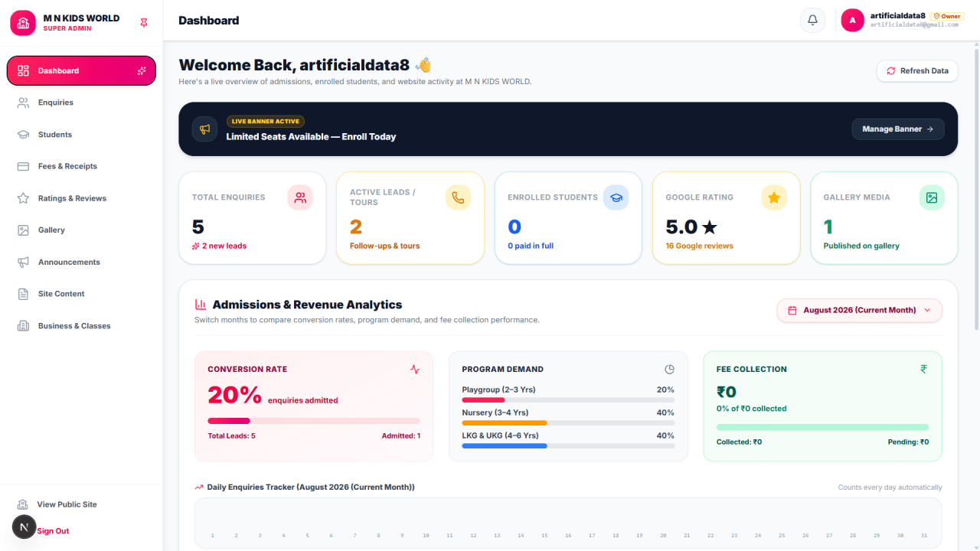Viewport: 980px width, 551px height.
Task: Click the Site Content document icon
Action: tap(23, 294)
